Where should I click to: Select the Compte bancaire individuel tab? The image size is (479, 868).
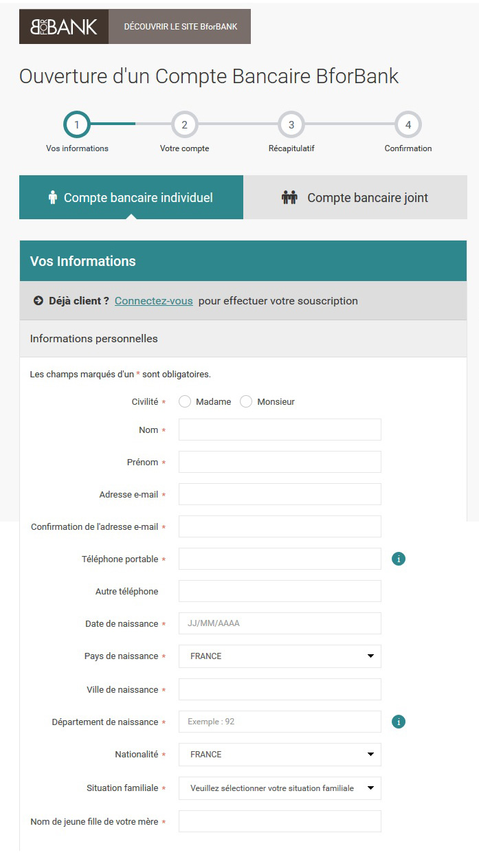point(131,197)
